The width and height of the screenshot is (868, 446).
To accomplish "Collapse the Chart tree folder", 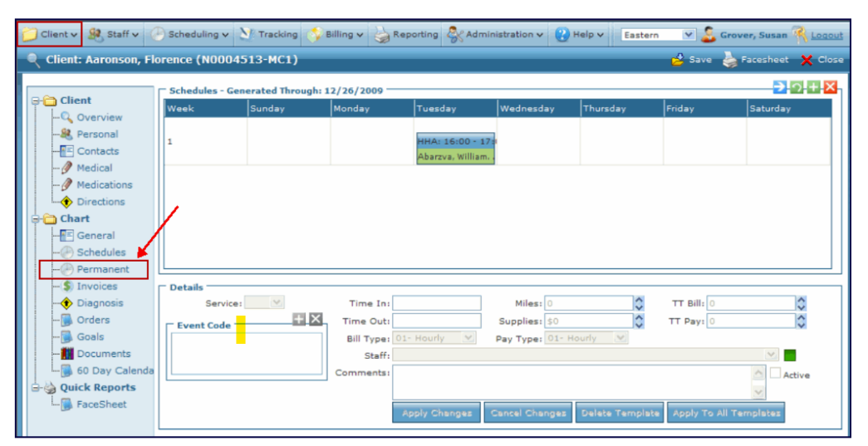I will [37, 219].
